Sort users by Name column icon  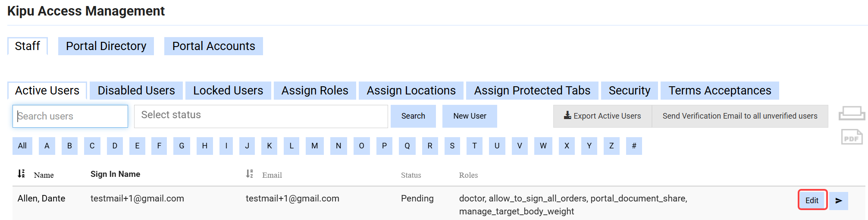click(21, 174)
